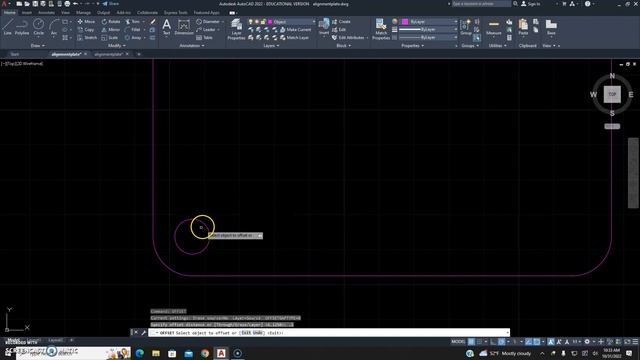640x360 pixels.
Task: Click the magenta object color swatch
Action: pos(405,22)
